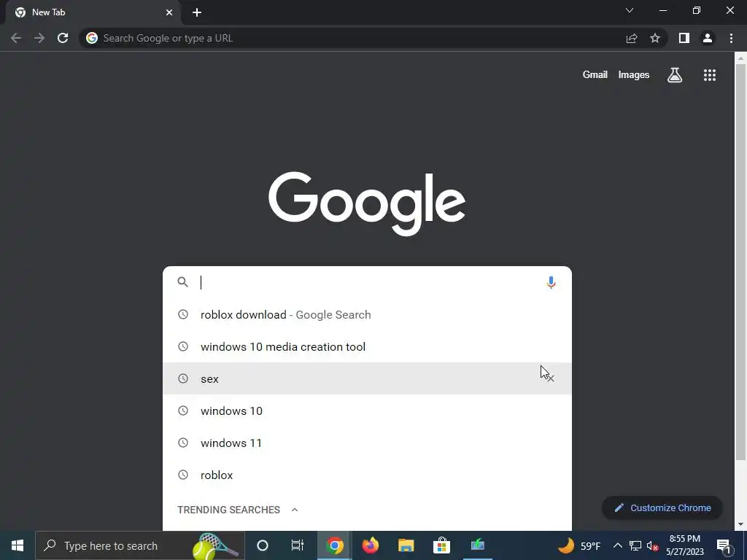Open the weather widget showing 59°F

(578, 545)
